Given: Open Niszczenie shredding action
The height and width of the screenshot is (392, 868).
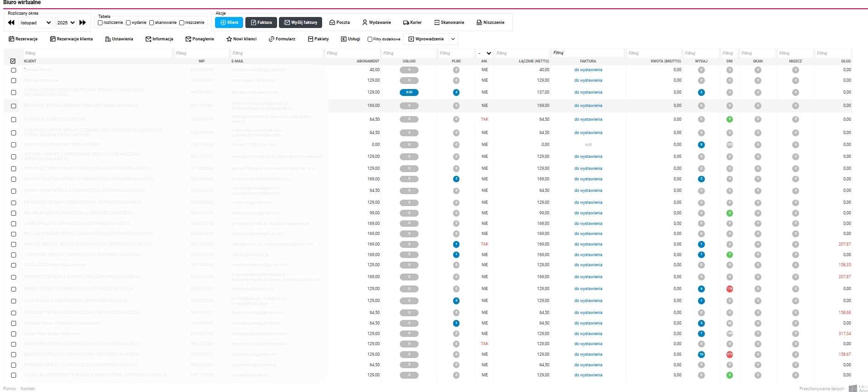Looking at the screenshot, I should (490, 22).
